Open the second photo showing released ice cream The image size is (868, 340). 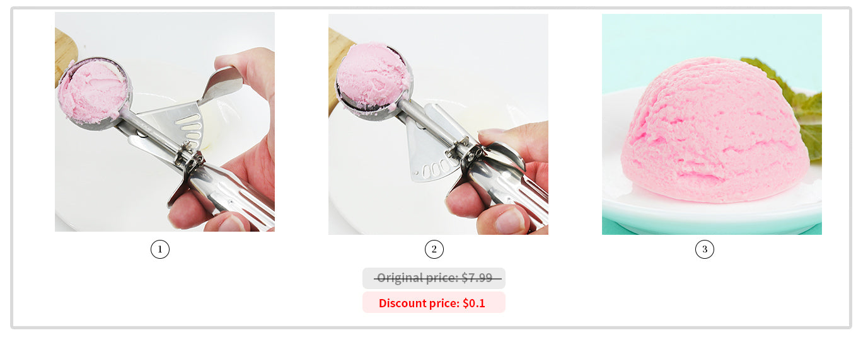coord(438,125)
